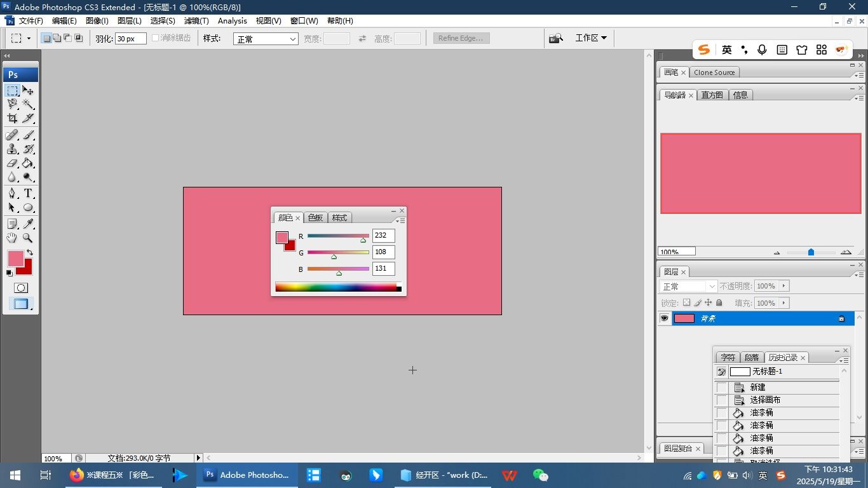
Task: Select the Type tool
Action: click(28, 193)
